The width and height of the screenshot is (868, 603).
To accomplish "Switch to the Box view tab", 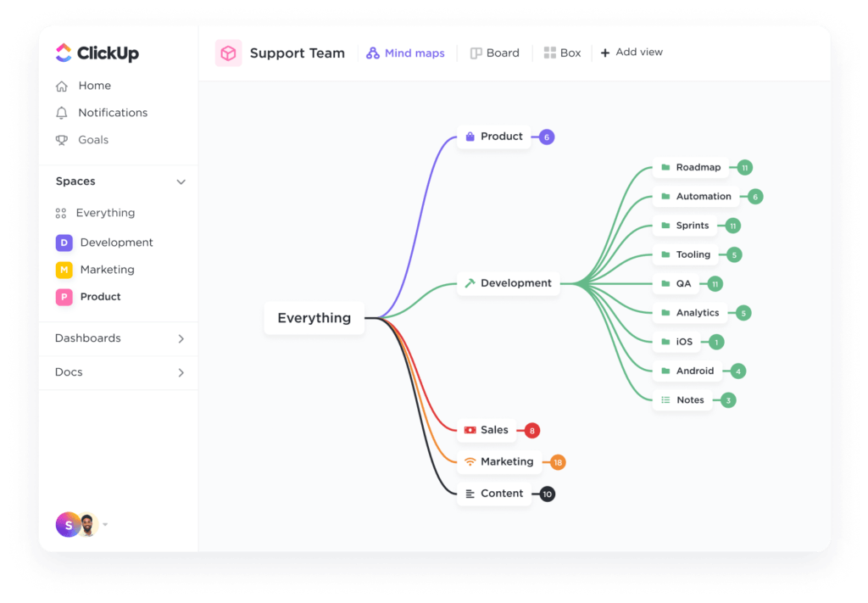I will pos(563,53).
